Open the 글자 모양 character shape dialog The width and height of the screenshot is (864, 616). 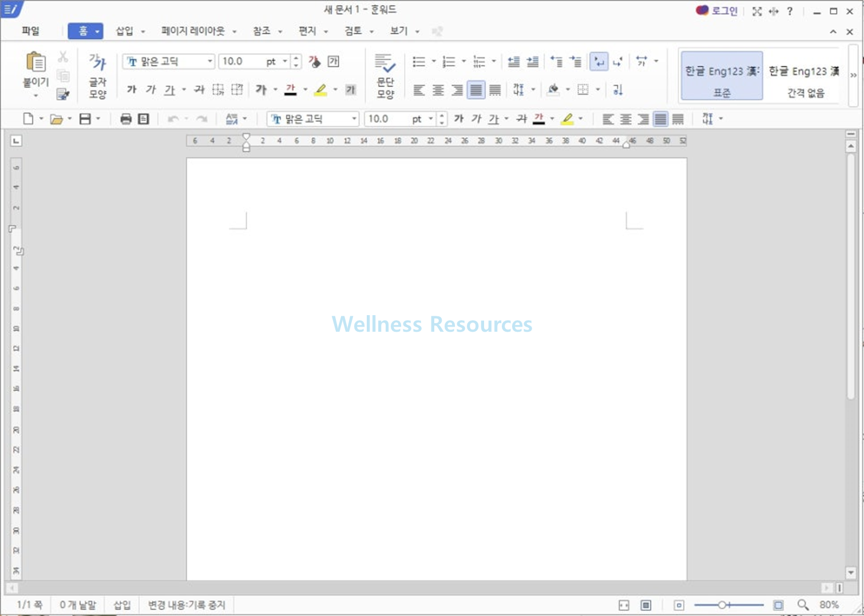click(x=98, y=75)
